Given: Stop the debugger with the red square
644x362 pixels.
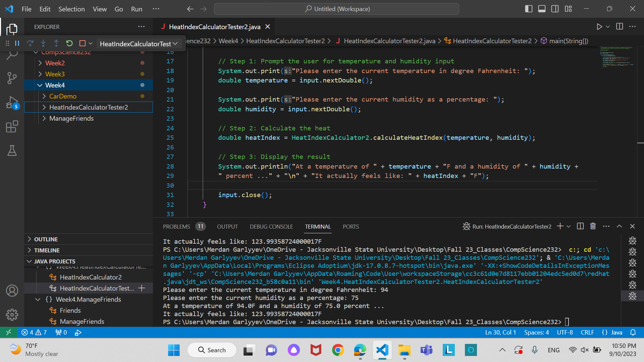Looking at the screenshot, I should tap(82, 43).
